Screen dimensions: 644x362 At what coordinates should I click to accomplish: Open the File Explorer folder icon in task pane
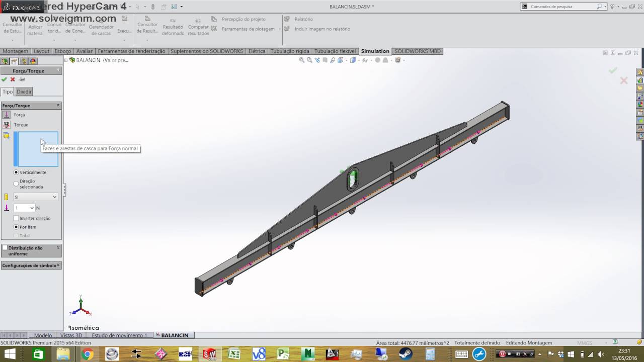[x=640, y=88]
